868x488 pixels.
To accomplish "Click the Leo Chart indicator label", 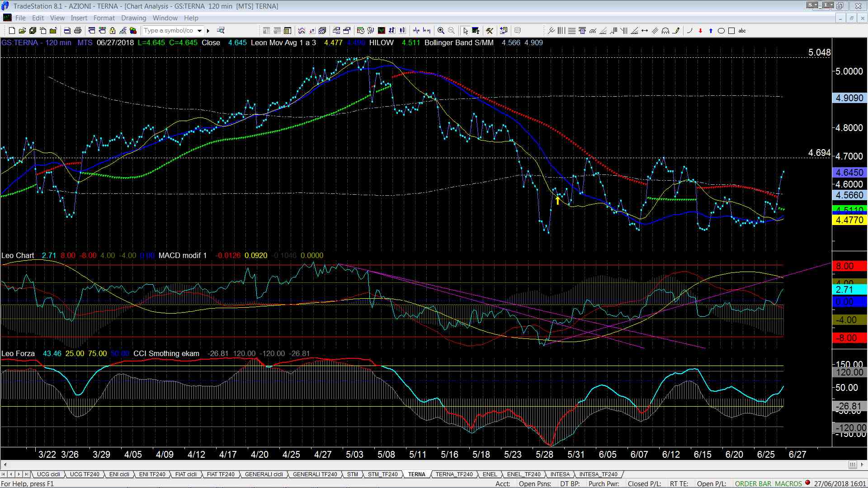I will pos(18,256).
